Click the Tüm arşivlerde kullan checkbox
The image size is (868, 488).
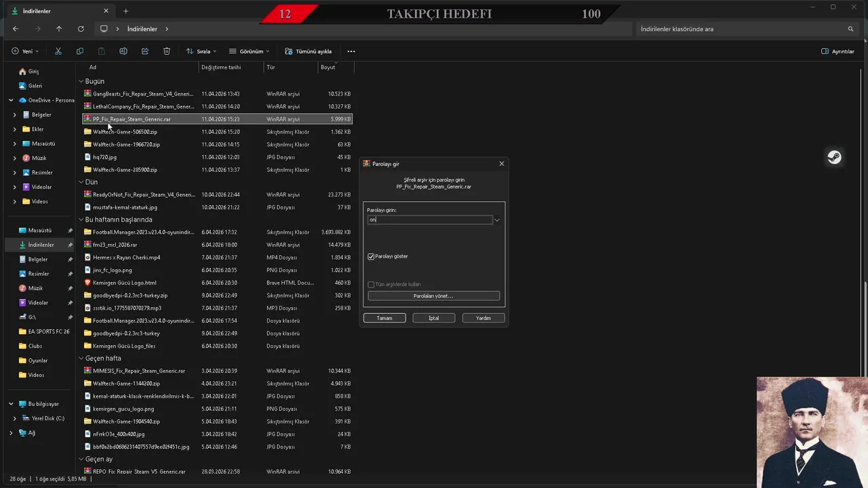(x=371, y=284)
